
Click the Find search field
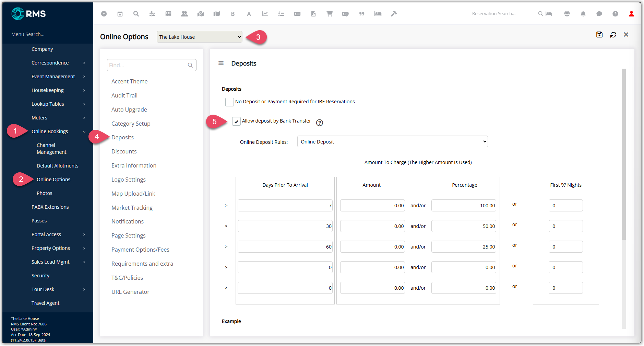click(152, 65)
